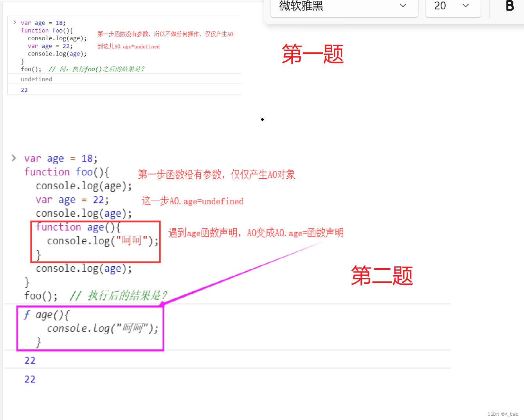This screenshot has width=524, height=420.
Task: Click the last '22' output in the lower console
Action: [30, 379]
